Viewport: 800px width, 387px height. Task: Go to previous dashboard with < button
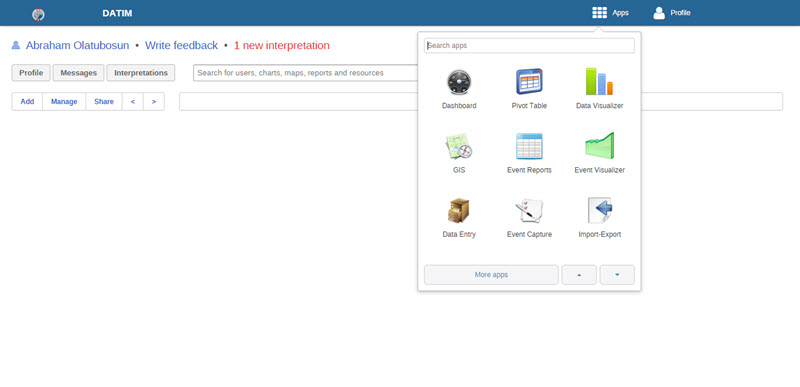(x=133, y=101)
